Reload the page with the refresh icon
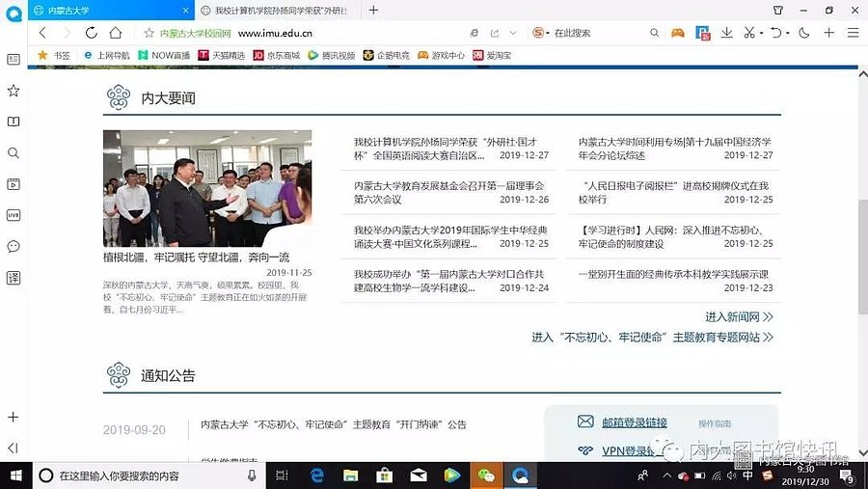Image resolution: width=868 pixels, height=489 pixels. (x=92, y=33)
